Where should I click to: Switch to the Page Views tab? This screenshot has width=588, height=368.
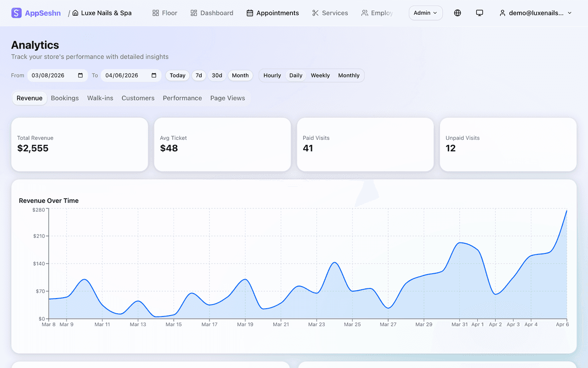227,98
